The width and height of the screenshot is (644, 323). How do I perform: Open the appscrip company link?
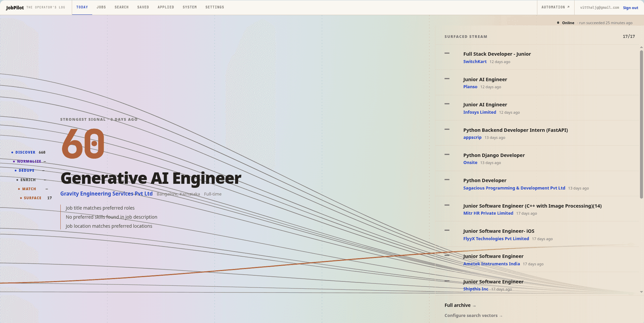click(x=472, y=138)
